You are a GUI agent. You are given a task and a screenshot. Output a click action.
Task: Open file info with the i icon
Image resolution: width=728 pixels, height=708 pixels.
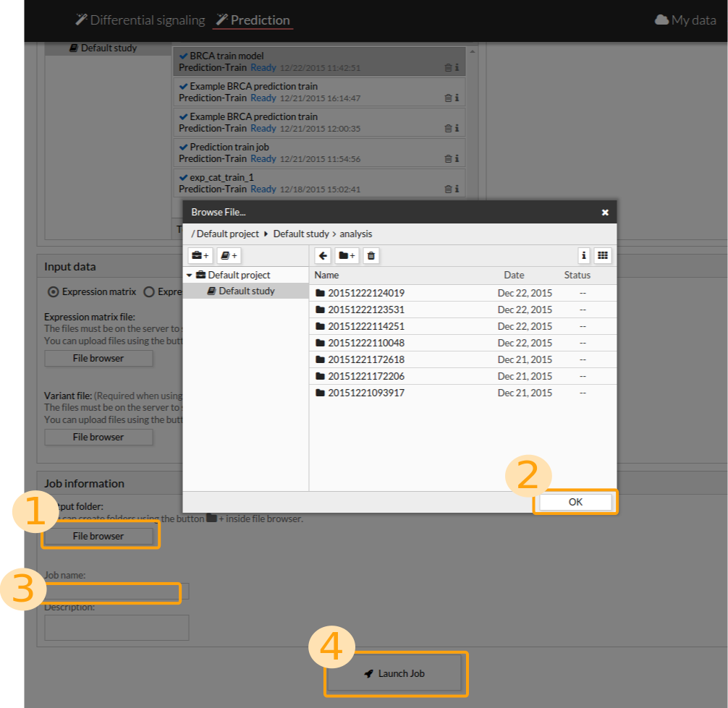[584, 255]
